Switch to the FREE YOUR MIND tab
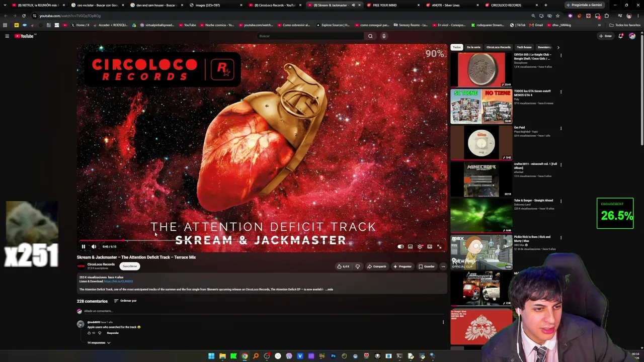This screenshot has height=362, width=644. [393, 5]
